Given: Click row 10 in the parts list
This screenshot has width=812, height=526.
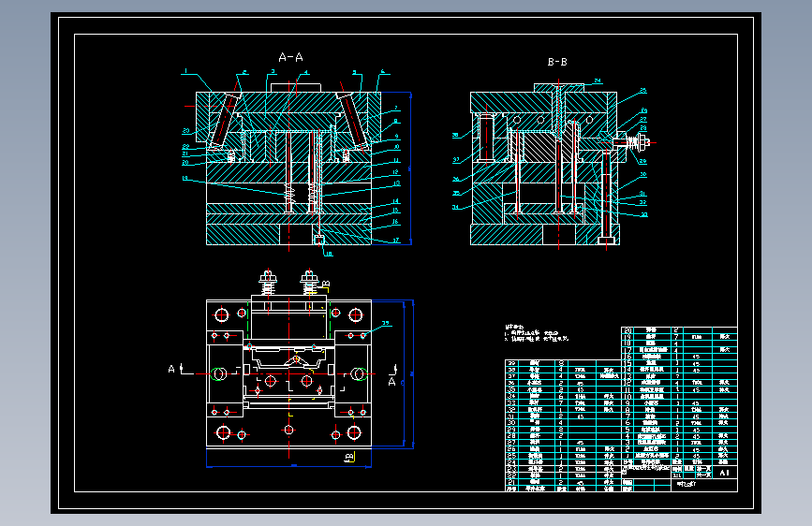Looking at the screenshot, I should (679, 396).
